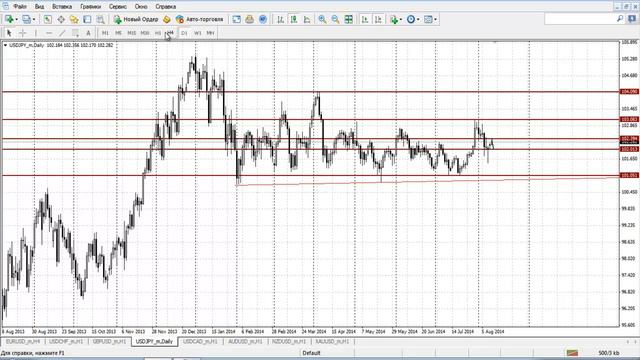This screenshot has height=360, width=640.
Task: Open the Сервис menu
Action: 118,7
